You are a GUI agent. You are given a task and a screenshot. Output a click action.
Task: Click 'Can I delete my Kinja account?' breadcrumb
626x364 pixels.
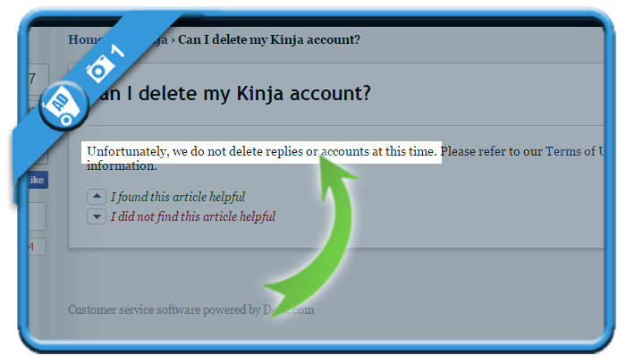[269, 39]
